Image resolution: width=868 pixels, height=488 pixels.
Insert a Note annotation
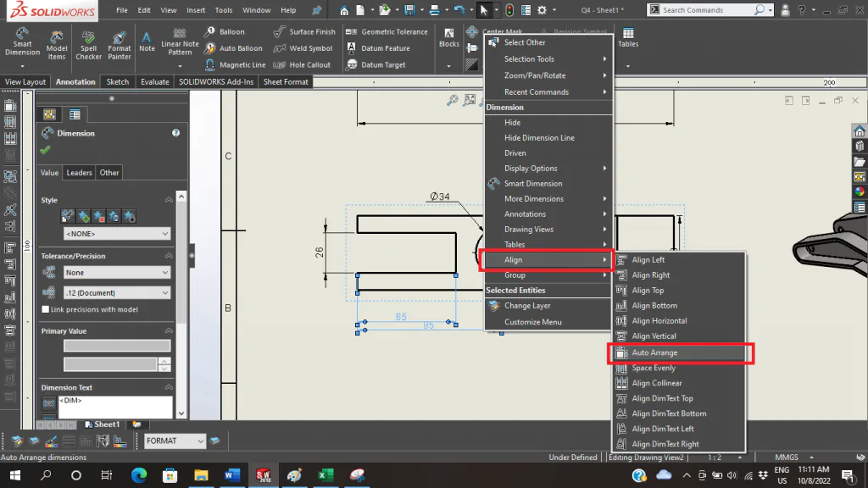click(x=147, y=42)
